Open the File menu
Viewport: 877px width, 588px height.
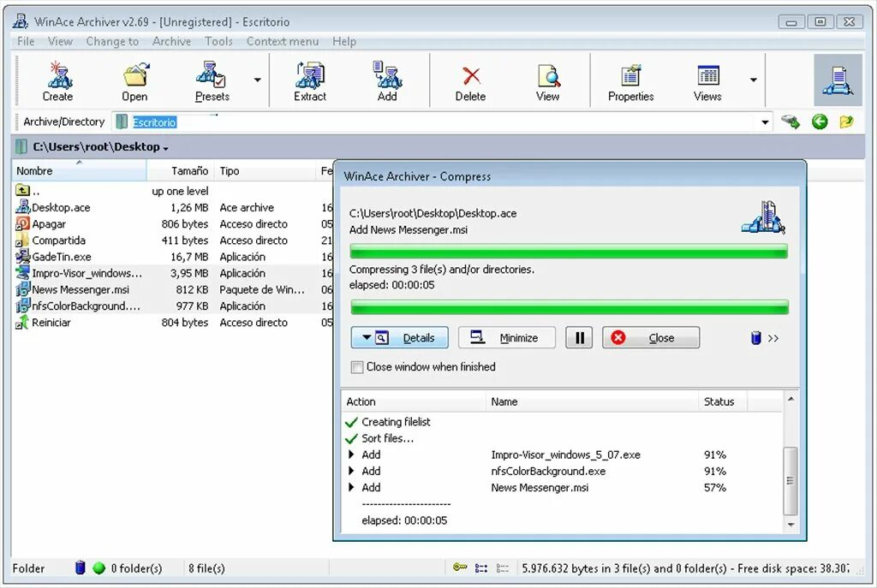(26, 41)
